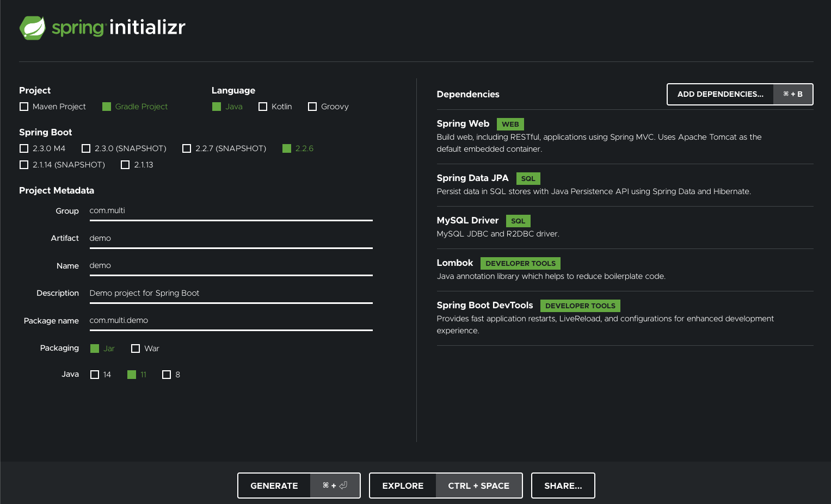Select Spring Boot 2.1.13
831x504 pixels.
(x=137, y=165)
